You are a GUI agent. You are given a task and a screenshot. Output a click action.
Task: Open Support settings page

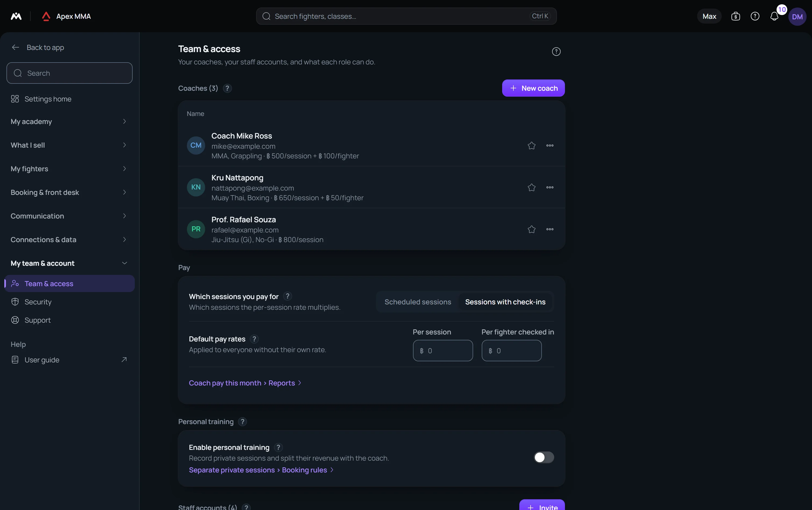coord(70,320)
